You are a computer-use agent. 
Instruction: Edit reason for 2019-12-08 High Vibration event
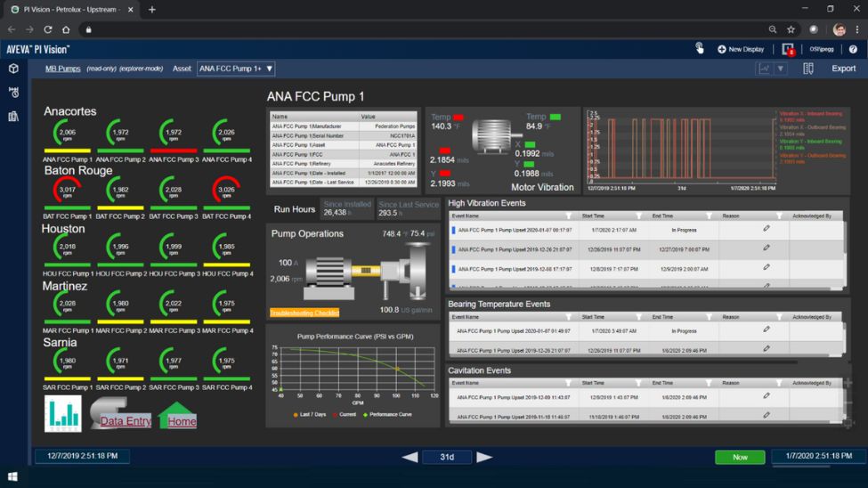(x=767, y=267)
